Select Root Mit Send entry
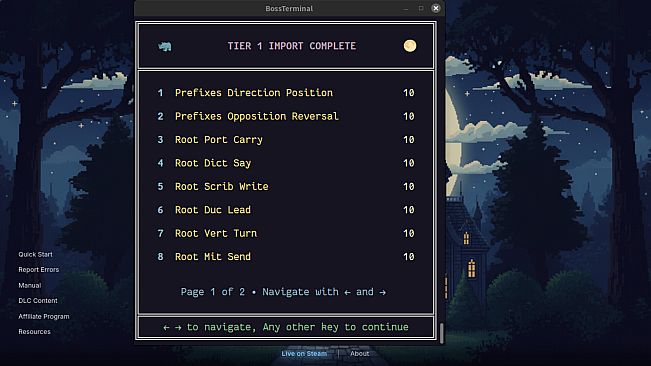The image size is (651, 366). (x=286, y=257)
